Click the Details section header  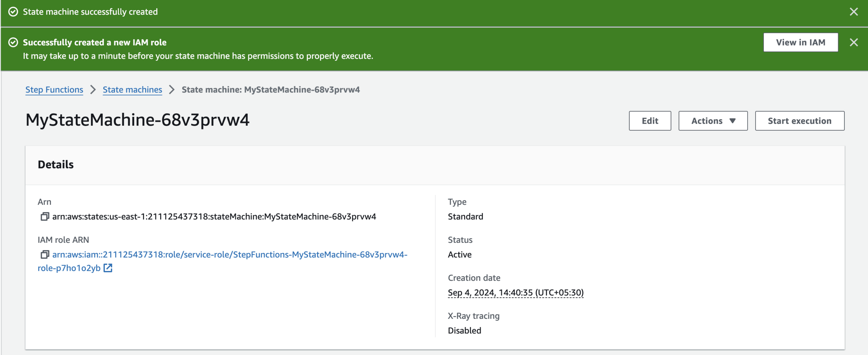[x=56, y=165]
